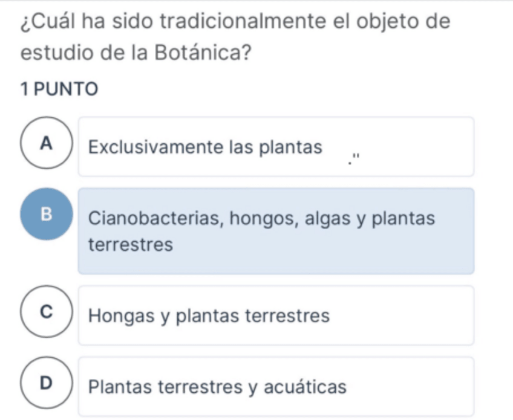The height and width of the screenshot is (420, 513).
Task: Click the highlighted letter B circle
Action: point(47,214)
